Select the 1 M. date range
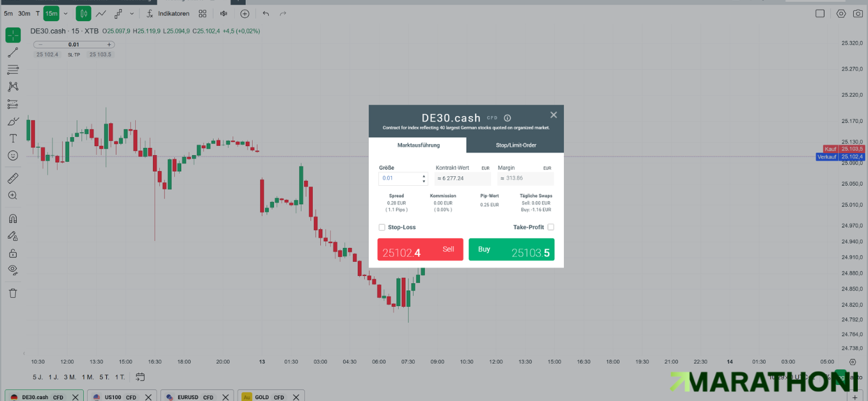 (x=88, y=377)
